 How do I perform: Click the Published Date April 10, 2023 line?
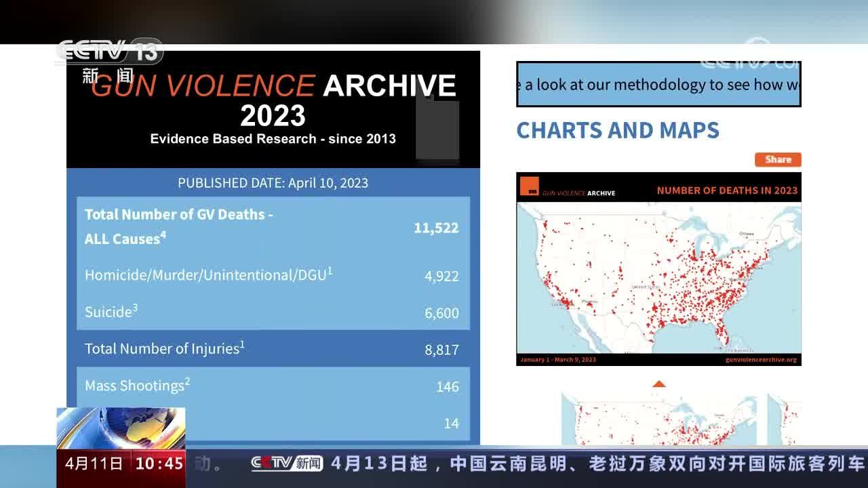point(273,183)
